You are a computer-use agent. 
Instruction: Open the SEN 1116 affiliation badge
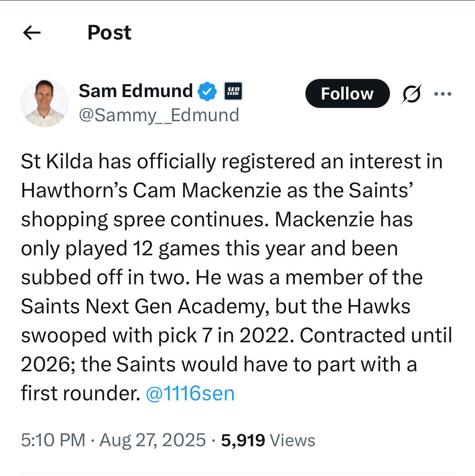233,91
